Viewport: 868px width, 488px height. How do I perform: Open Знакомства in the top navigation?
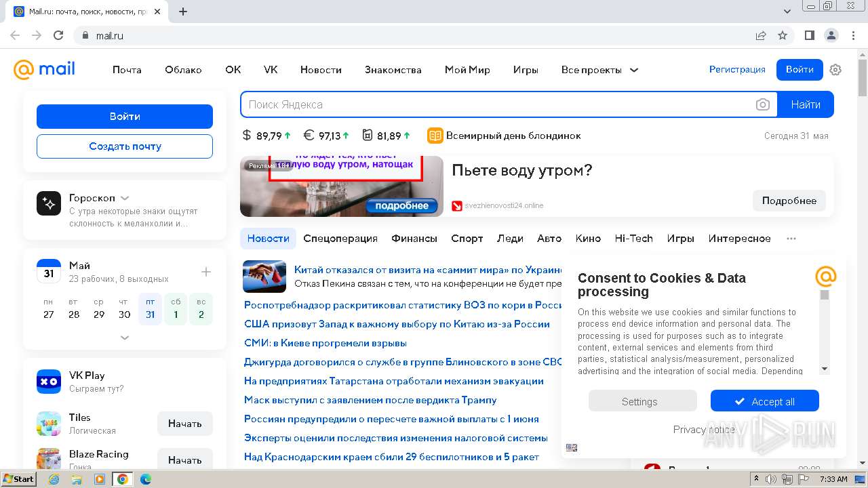(x=393, y=70)
